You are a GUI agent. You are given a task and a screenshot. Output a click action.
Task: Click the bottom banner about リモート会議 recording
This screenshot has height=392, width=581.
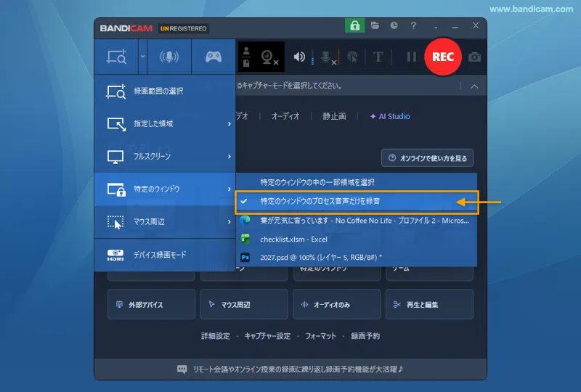click(x=290, y=369)
